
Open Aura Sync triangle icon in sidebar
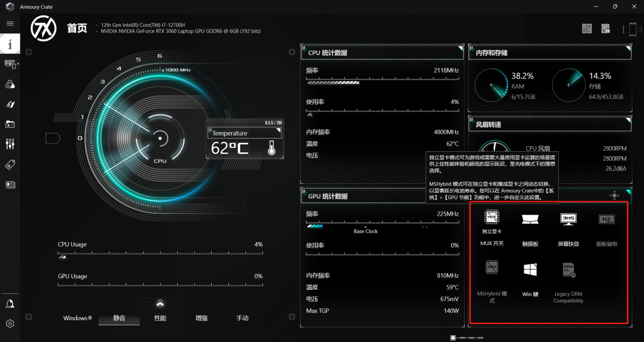pos(10,84)
